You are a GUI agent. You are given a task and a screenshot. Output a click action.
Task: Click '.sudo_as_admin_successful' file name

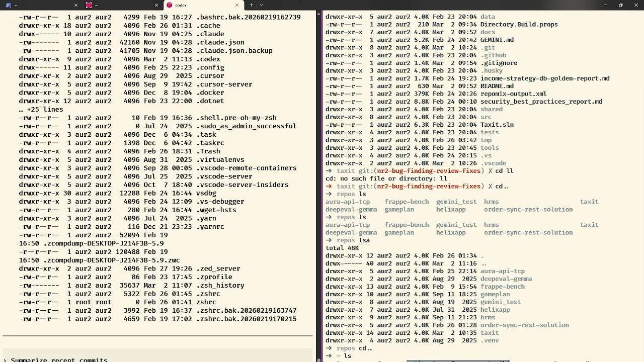coord(247,126)
